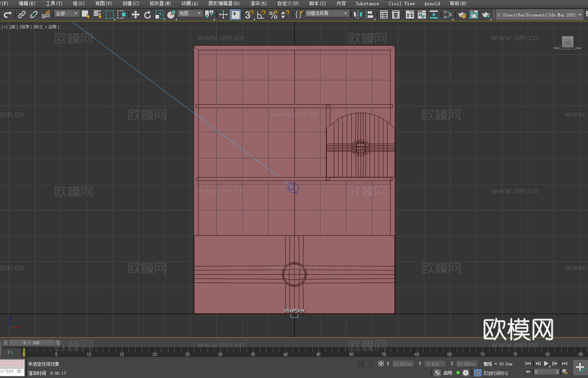Go to start of animation
The width and height of the screenshot is (588, 378).
528,364
